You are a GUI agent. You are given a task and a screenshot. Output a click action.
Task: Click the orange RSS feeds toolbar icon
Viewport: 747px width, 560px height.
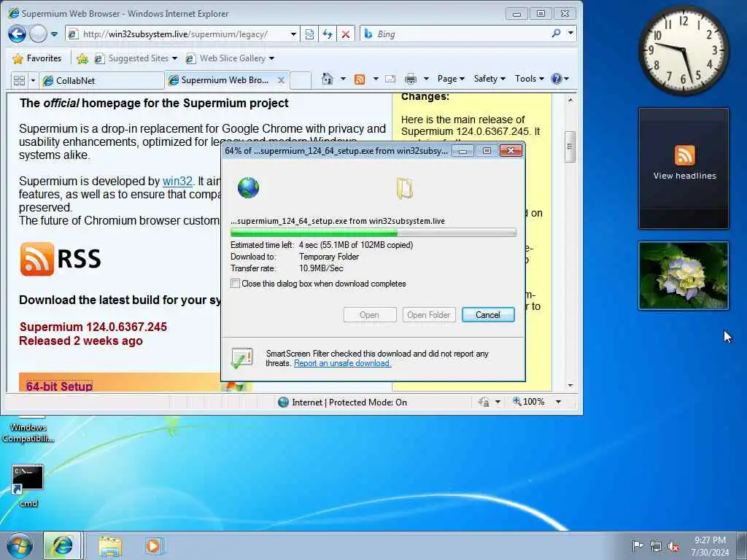pyautogui.click(x=360, y=79)
